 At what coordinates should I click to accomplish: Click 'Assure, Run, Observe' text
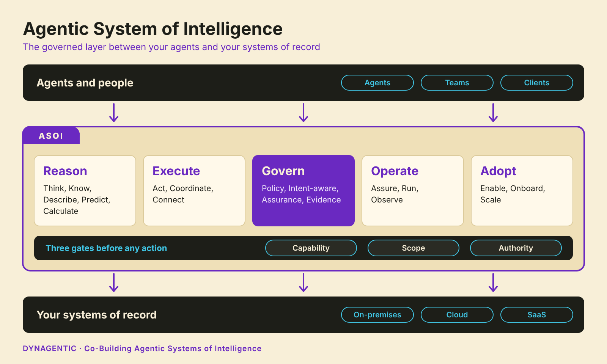coord(395,194)
